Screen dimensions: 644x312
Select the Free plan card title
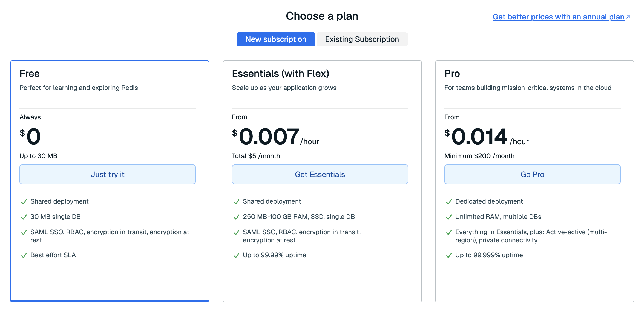tap(30, 74)
